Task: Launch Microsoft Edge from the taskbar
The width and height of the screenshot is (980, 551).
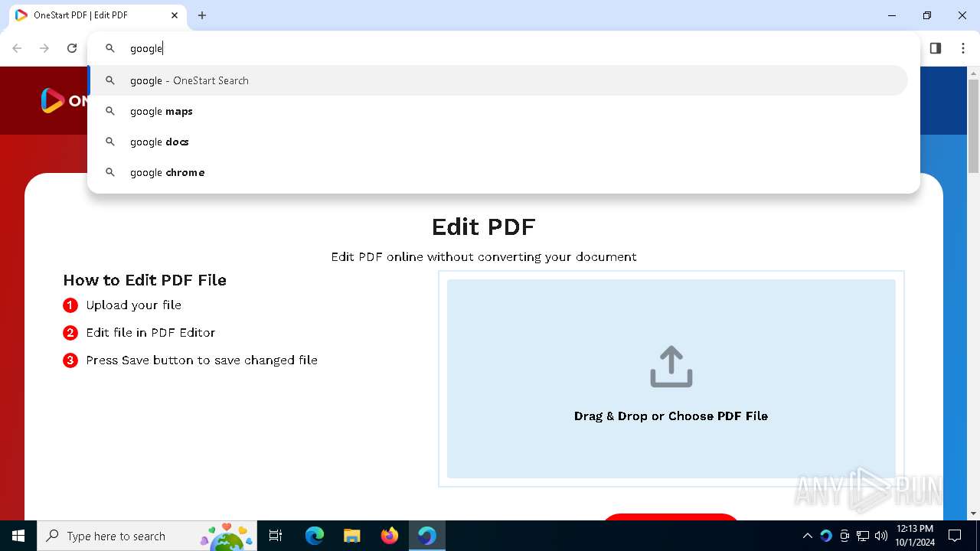Action: pos(315,536)
